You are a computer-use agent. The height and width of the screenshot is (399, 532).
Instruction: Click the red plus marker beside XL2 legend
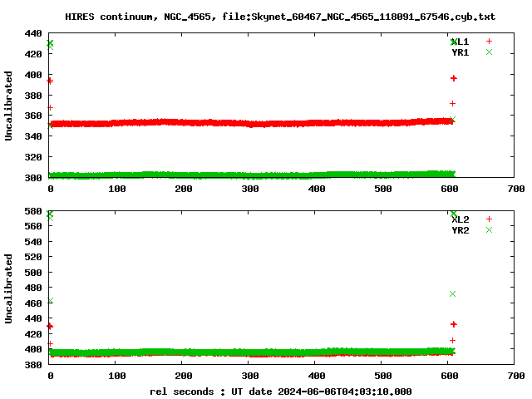pos(489,219)
